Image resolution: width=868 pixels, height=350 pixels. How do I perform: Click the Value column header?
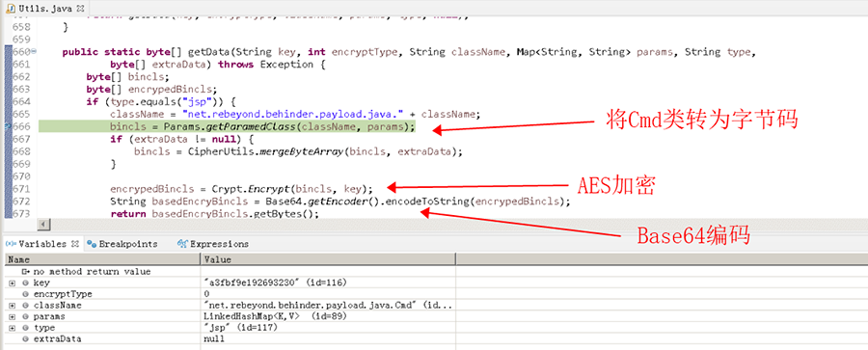coord(328,259)
